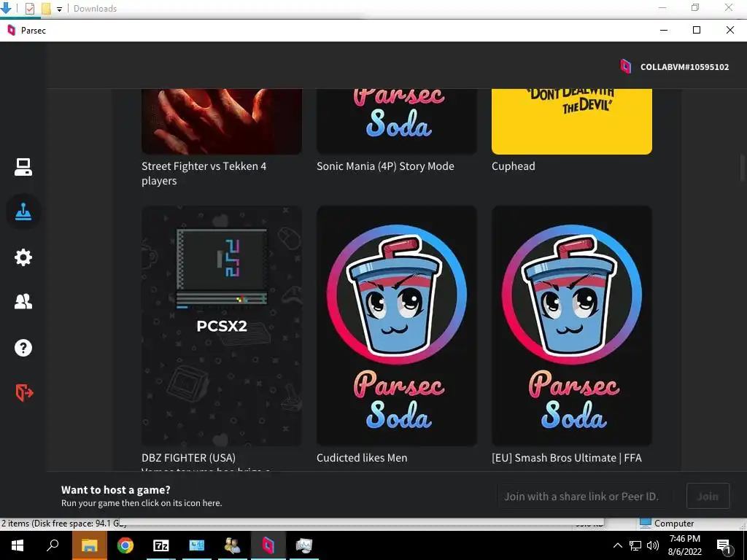Click the 'Cuphead' title text

point(513,166)
